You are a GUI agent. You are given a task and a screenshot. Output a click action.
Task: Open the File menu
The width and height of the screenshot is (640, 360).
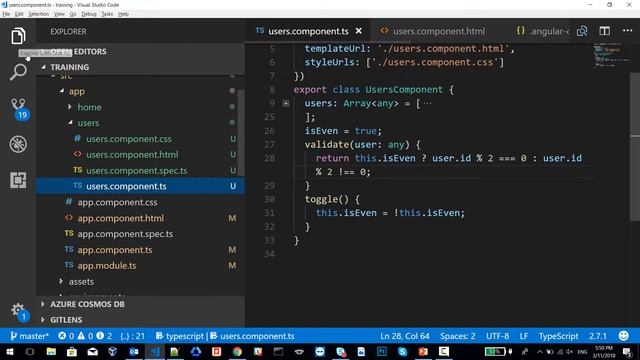coord(6,14)
